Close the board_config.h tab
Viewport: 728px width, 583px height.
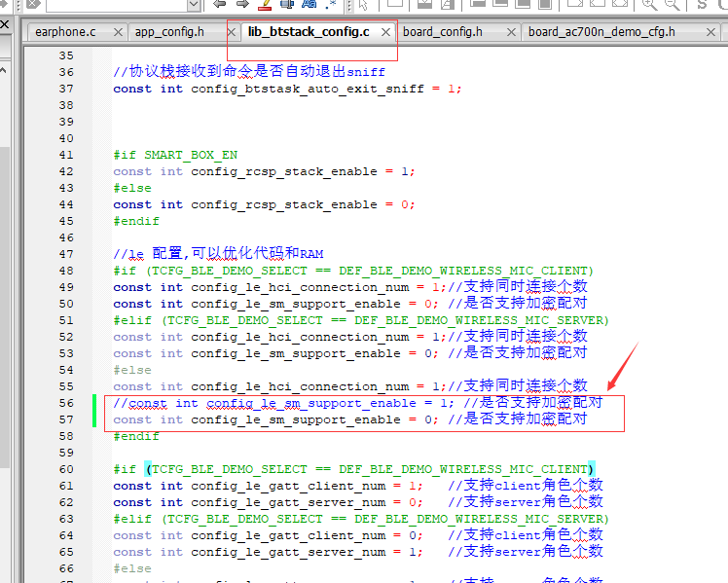point(511,32)
